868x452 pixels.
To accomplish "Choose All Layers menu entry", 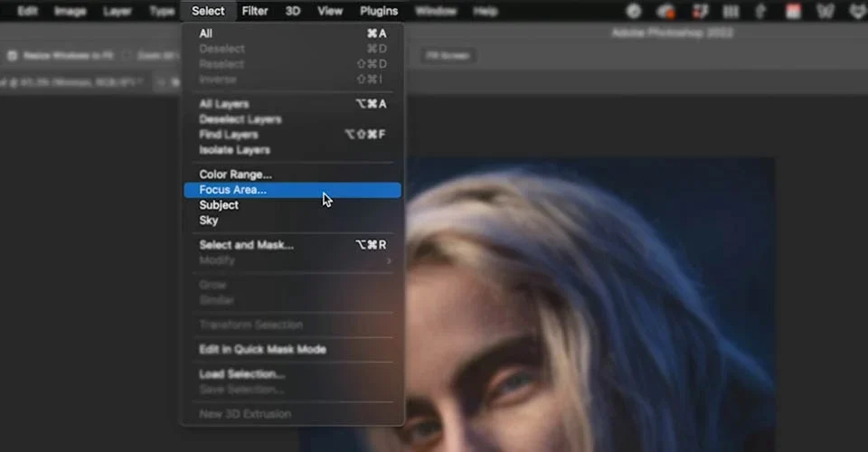I will [x=292, y=104].
